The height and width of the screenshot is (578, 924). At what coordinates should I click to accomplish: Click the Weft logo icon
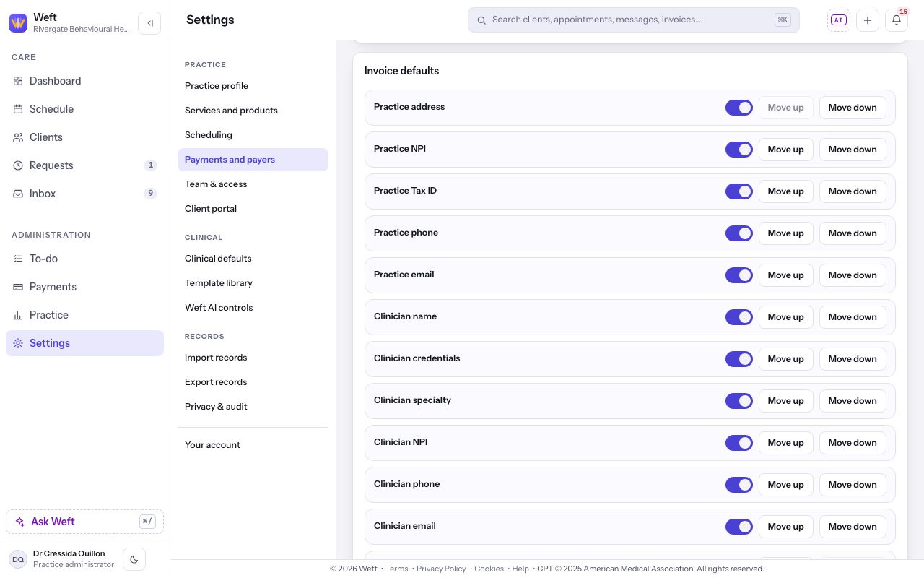tap(18, 23)
